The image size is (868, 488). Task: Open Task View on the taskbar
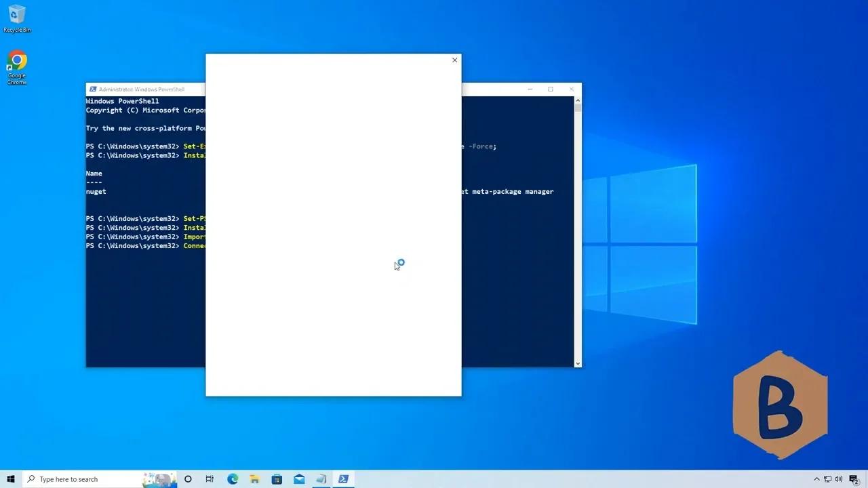coord(210,479)
